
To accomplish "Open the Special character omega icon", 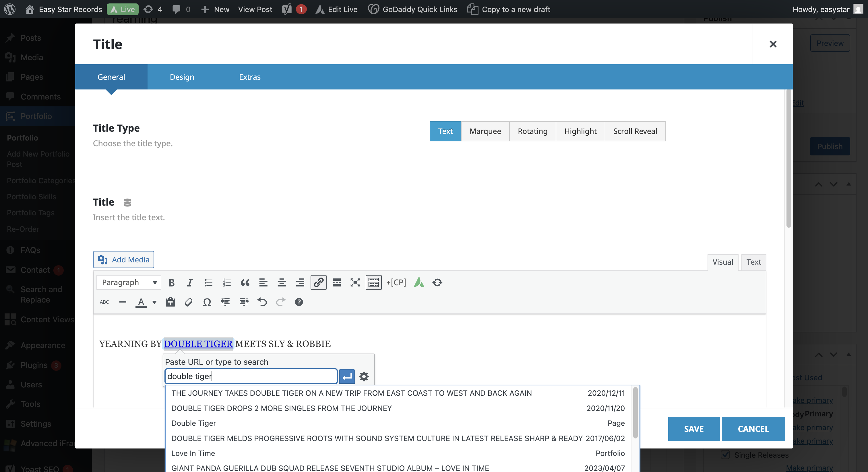I will click(x=207, y=302).
